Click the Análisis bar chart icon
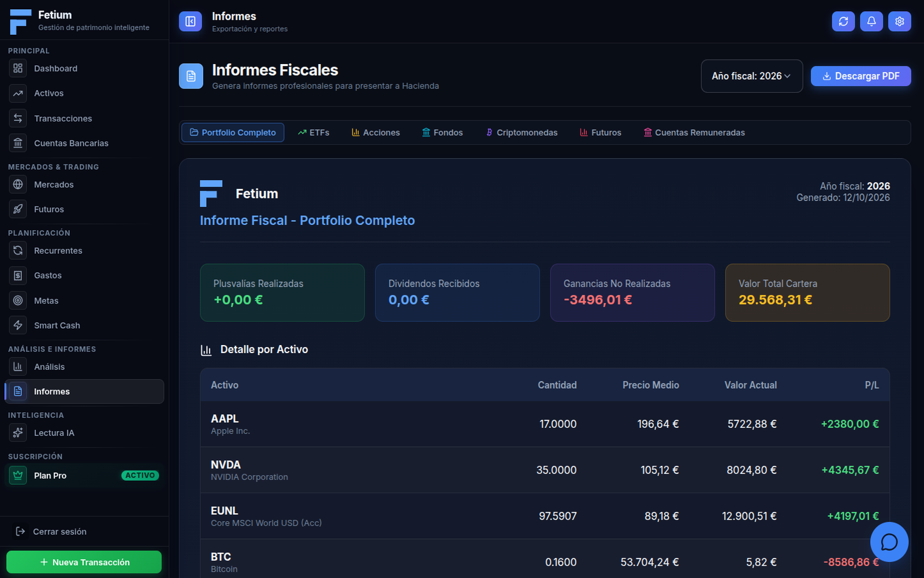924x578 pixels. [18, 366]
